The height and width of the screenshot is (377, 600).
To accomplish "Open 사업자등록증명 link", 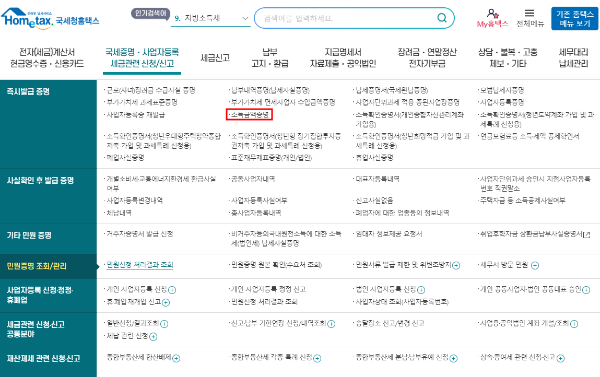I will pyautogui.click(x=502, y=102).
